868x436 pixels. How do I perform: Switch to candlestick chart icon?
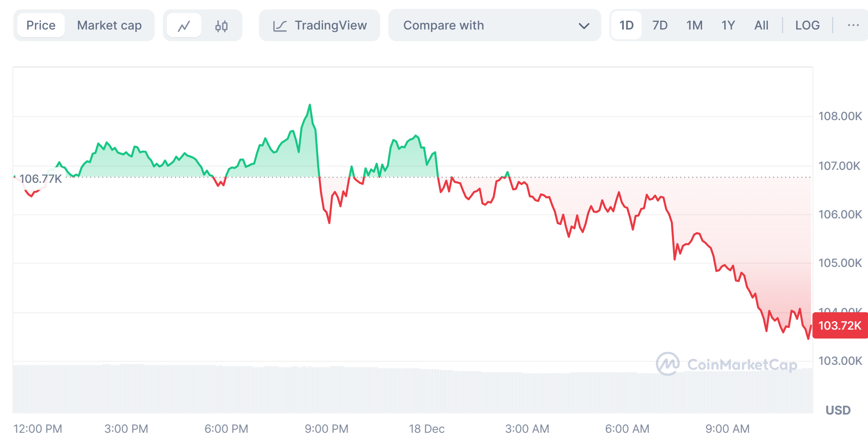[x=221, y=26]
